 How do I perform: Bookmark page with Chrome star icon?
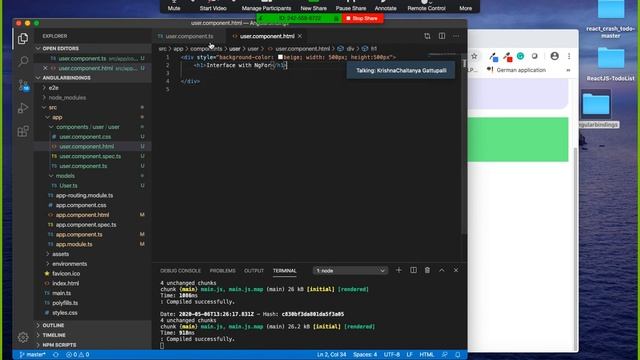474,56
